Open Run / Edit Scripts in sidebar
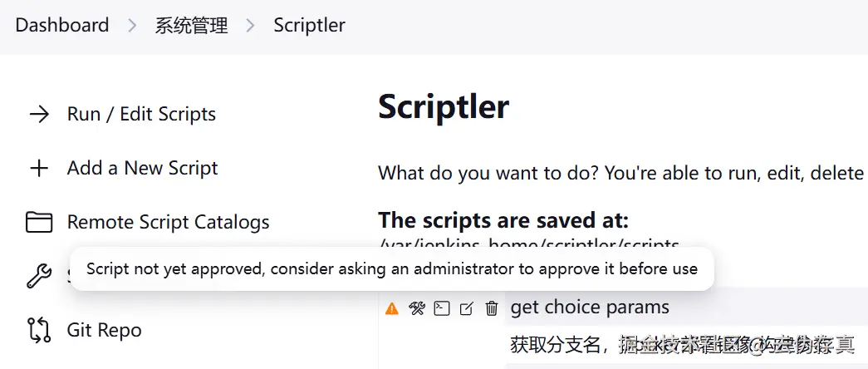868x369 pixels. [141, 114]
